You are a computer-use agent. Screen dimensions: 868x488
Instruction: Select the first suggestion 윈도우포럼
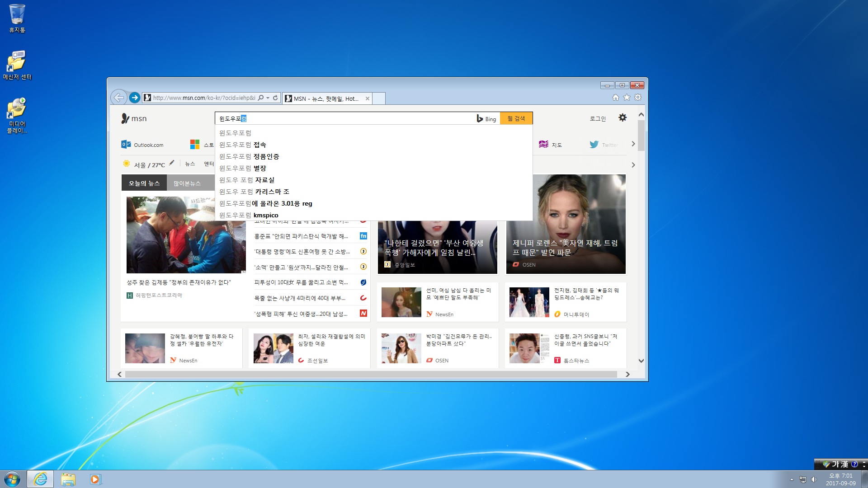click(x=374, y=133)
